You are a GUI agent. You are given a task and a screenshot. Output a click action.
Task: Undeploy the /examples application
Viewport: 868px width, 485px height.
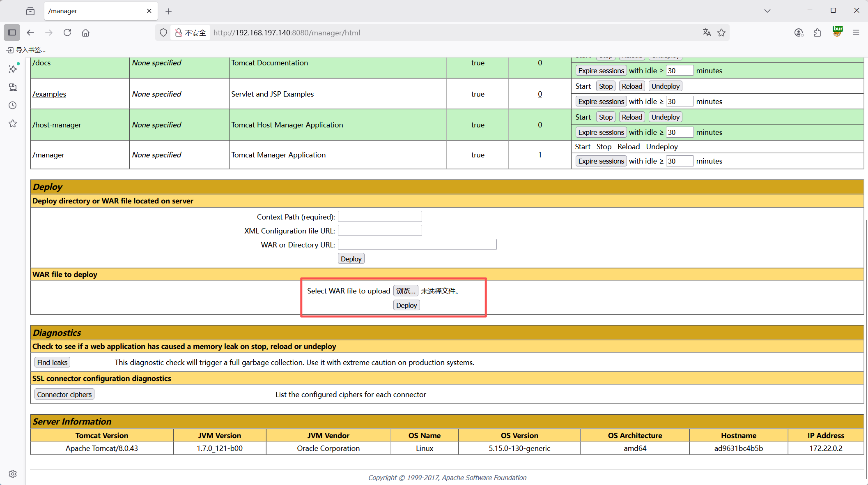click(665, 86)
